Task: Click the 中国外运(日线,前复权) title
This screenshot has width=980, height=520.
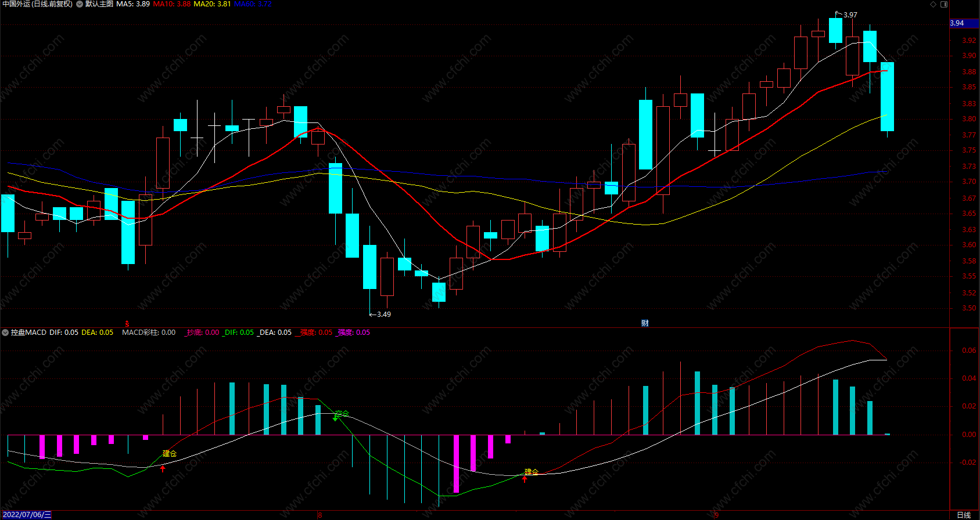Action: click(x=38, y=4)
